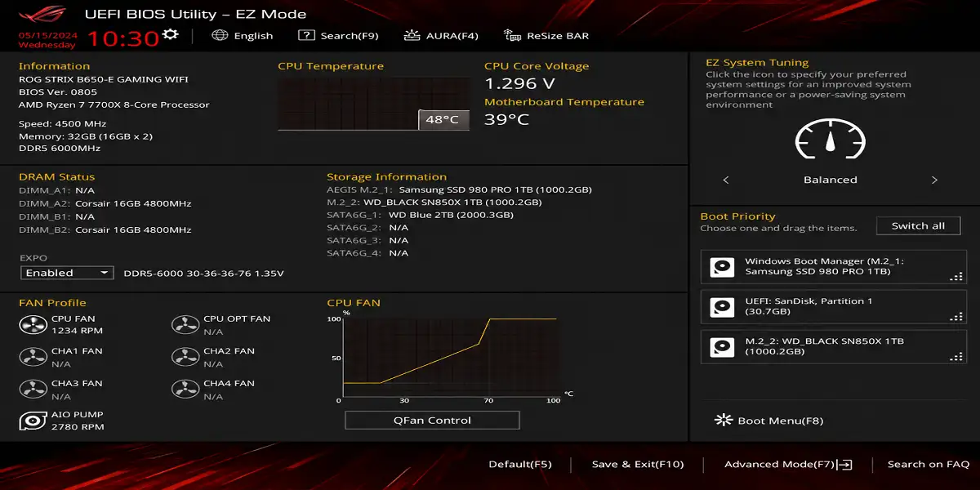Click SATA6G_4: N/A row
Screen dimensions: 980x490
click(x=367, y=253)
